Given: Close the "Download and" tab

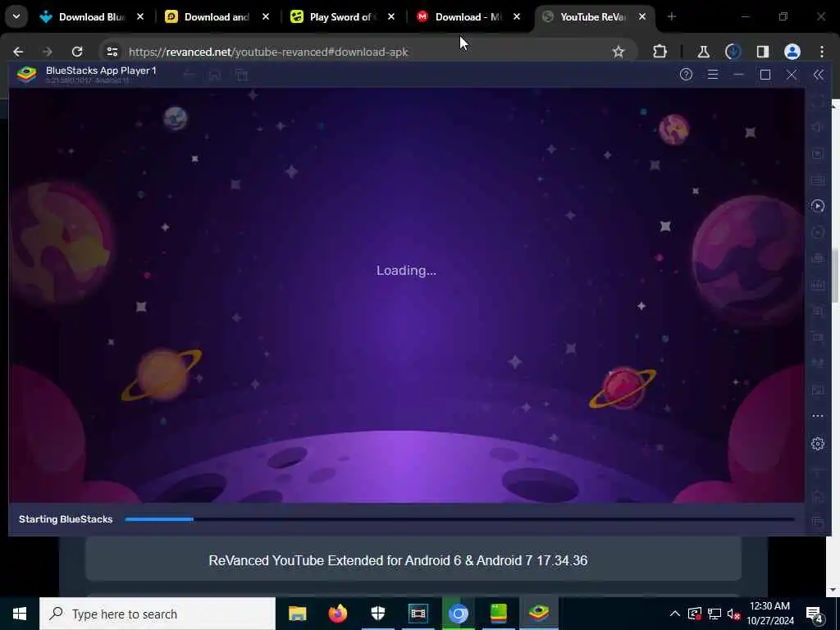Looking at the screenshot, I should tap(266, 17).
